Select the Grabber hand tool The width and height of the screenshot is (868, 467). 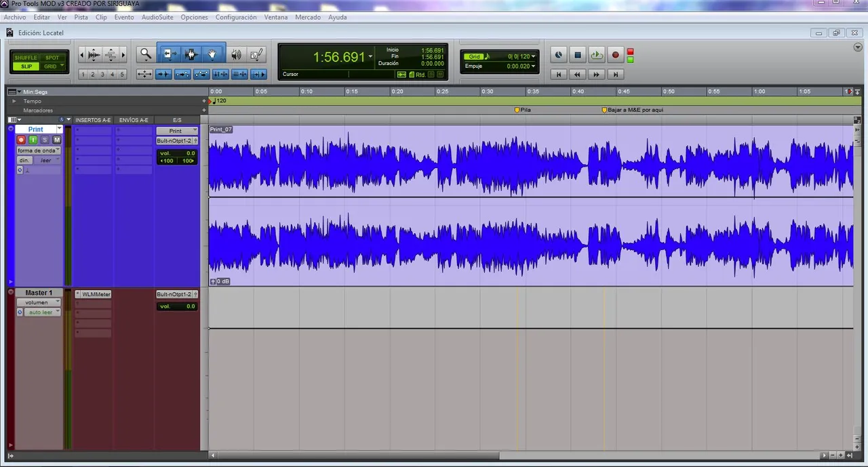[212, 54]
